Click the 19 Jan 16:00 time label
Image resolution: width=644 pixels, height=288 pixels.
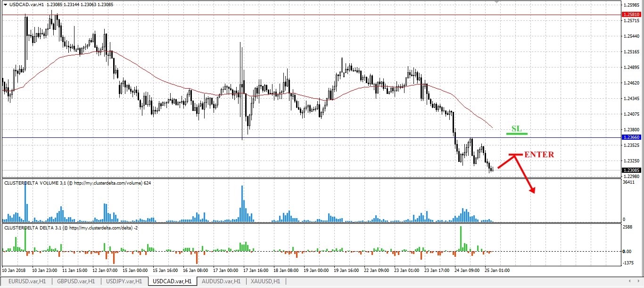[346, 271]
